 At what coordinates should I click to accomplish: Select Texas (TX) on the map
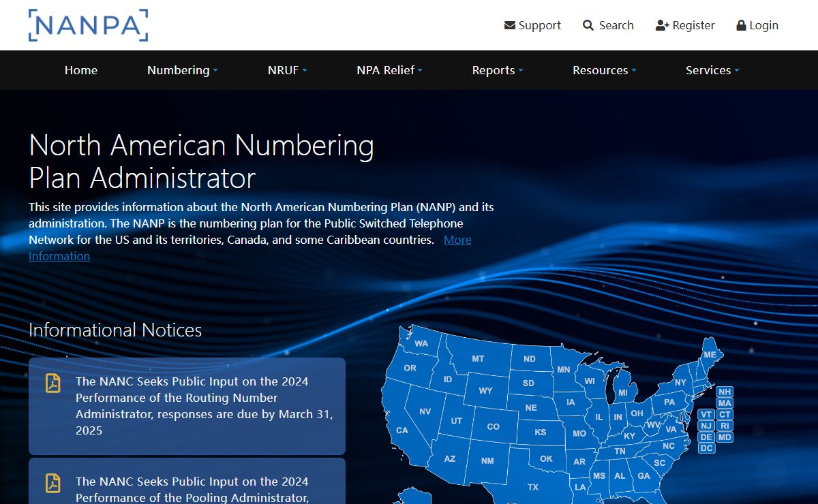coord(533,488)
